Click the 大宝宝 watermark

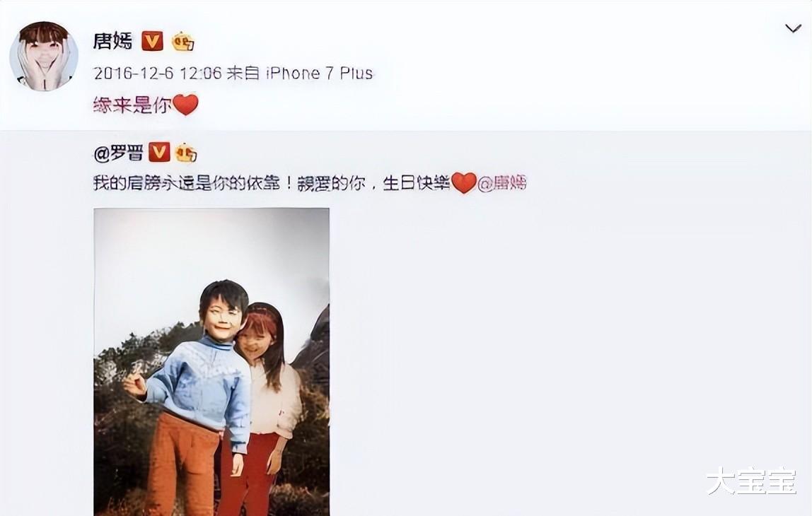point(751,481)
